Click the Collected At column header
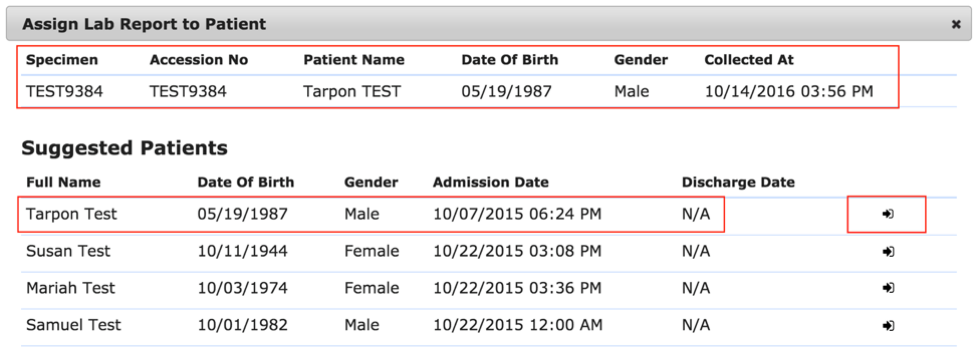Image resolution: width=980 pixels, height=349 pixels. click(x=750, y=60)
